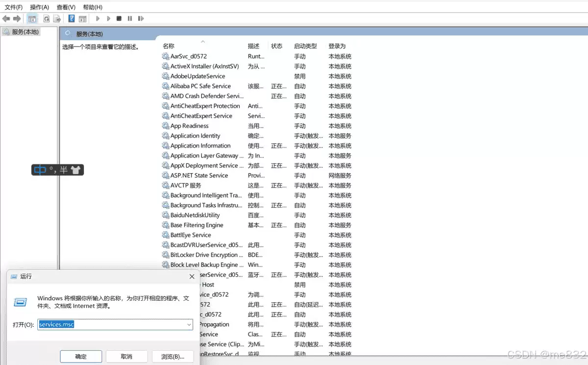
Task: Open the 查看(V) menu
Action: tap(66, 6)
